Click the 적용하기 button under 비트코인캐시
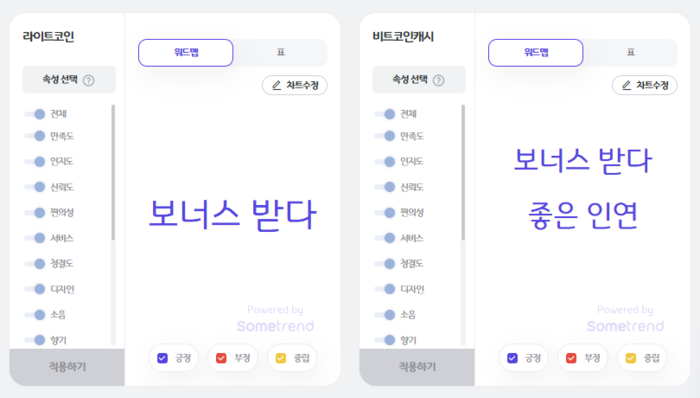The width and height of the screenshot is (700, 398). coord(417,367)
